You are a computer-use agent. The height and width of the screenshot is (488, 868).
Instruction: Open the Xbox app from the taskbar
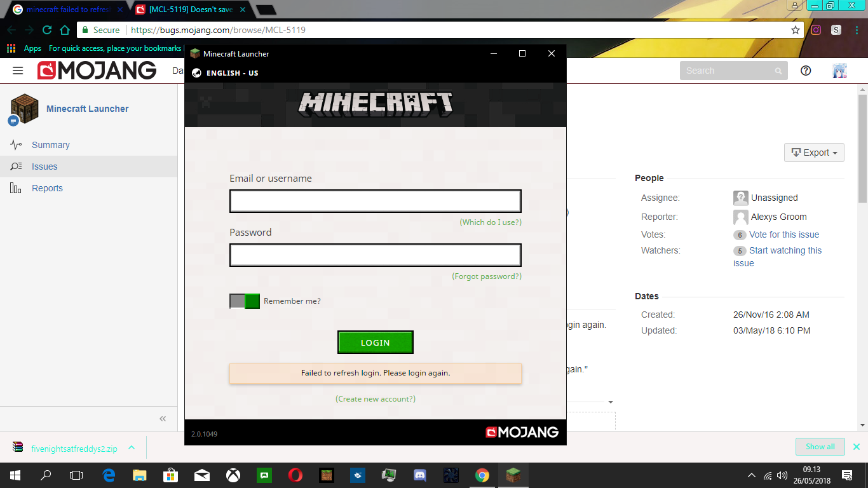coord(233,475)
